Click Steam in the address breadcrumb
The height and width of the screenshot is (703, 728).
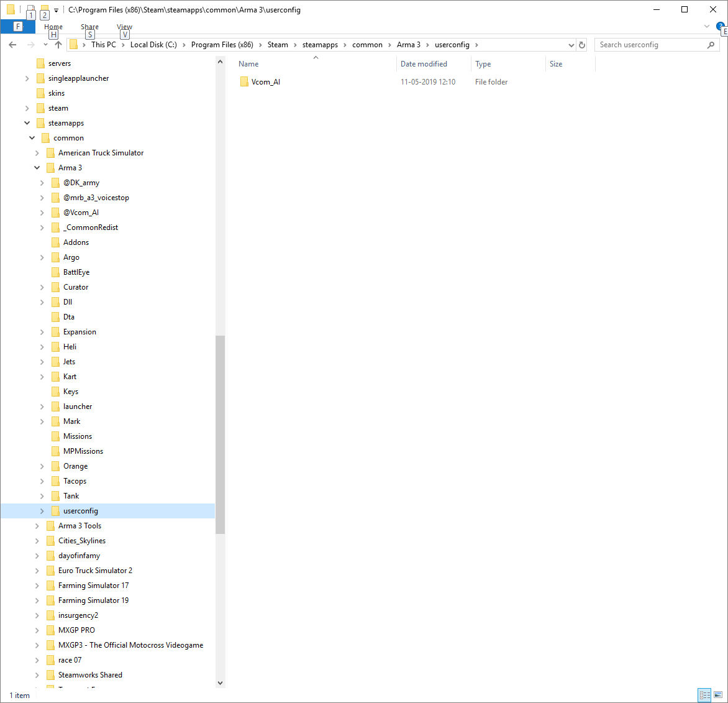[278, 45]
